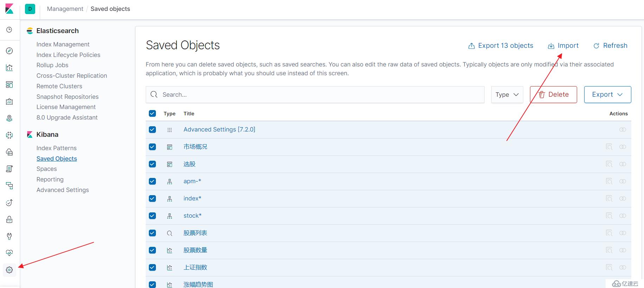Open the index* index pattern link
644x288 pixels.
(192, 198)
